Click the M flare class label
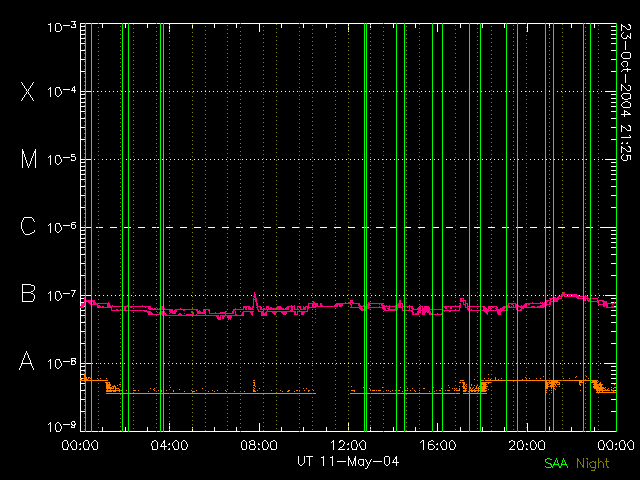Viewport: 640px width, 480px height. [29, 159]
